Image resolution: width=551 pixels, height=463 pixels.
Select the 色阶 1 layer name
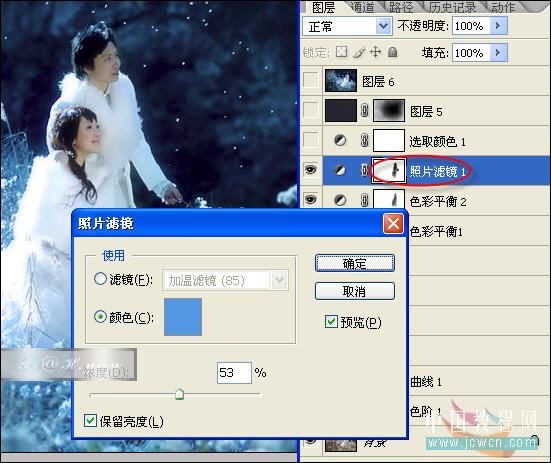point(426,411)
